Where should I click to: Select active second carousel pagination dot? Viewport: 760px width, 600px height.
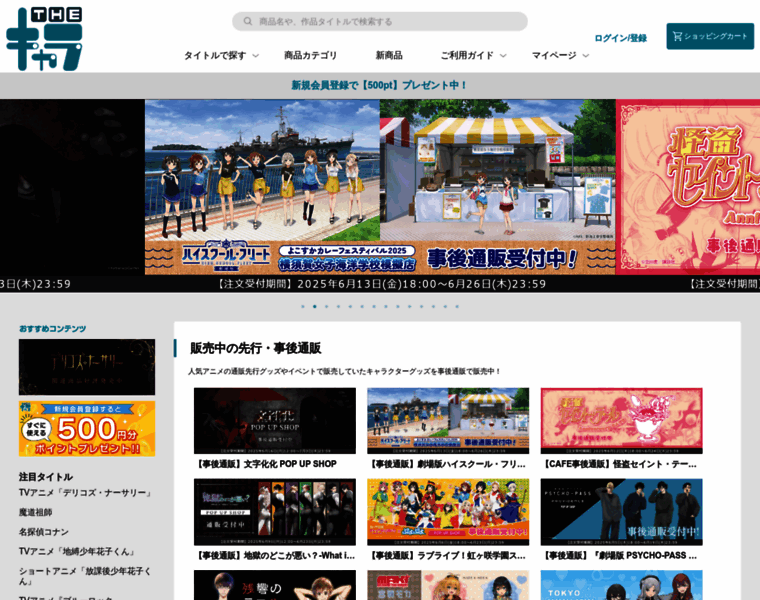click(x=315, y=306)
